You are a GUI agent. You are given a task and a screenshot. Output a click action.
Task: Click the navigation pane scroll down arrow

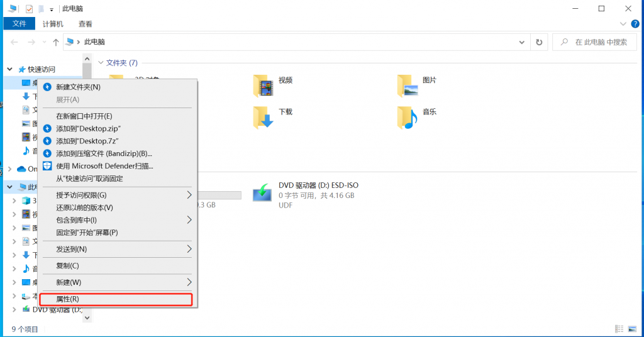(x=87, y=318)
